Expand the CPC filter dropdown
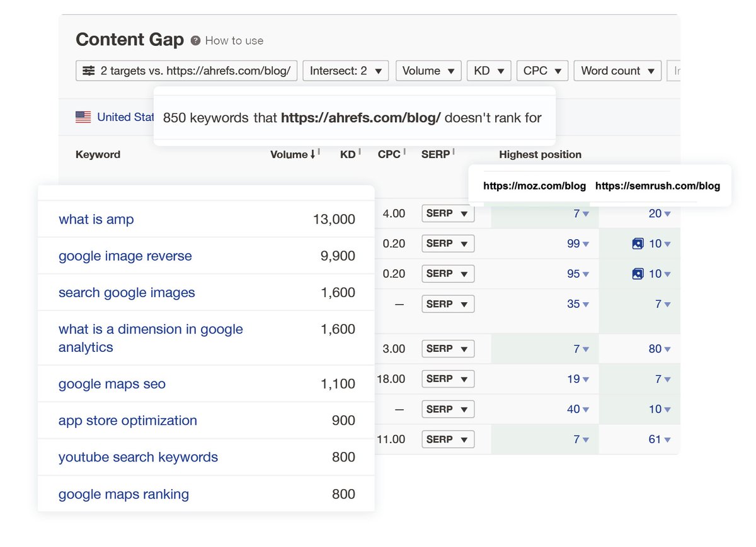This screenshot has height=547, width=756. 542,70
